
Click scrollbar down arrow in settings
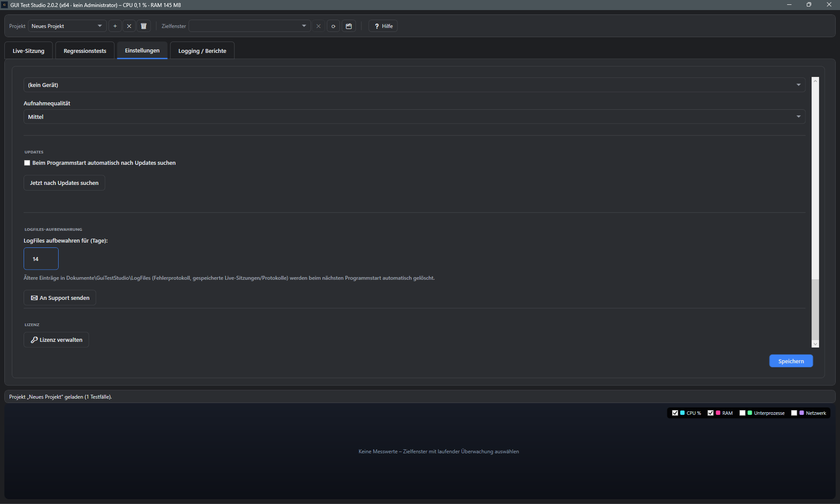pyautogui.click(x=815, y=344)
